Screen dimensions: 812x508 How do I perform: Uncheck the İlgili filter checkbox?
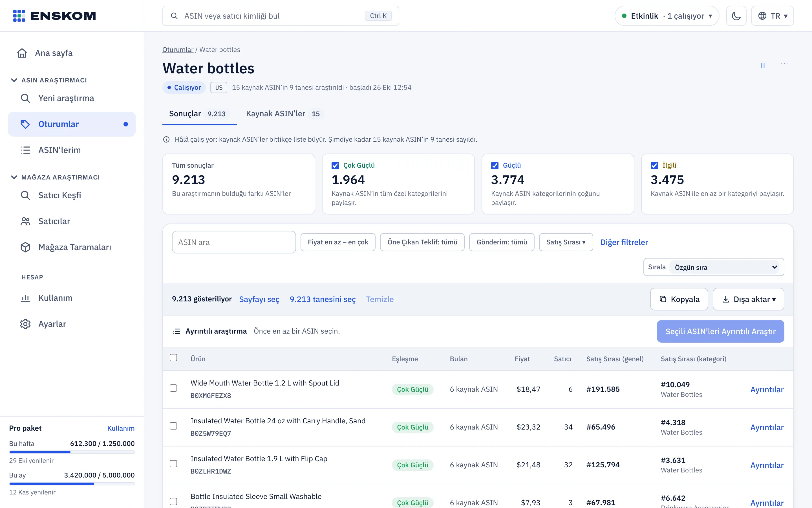point(654,165)
